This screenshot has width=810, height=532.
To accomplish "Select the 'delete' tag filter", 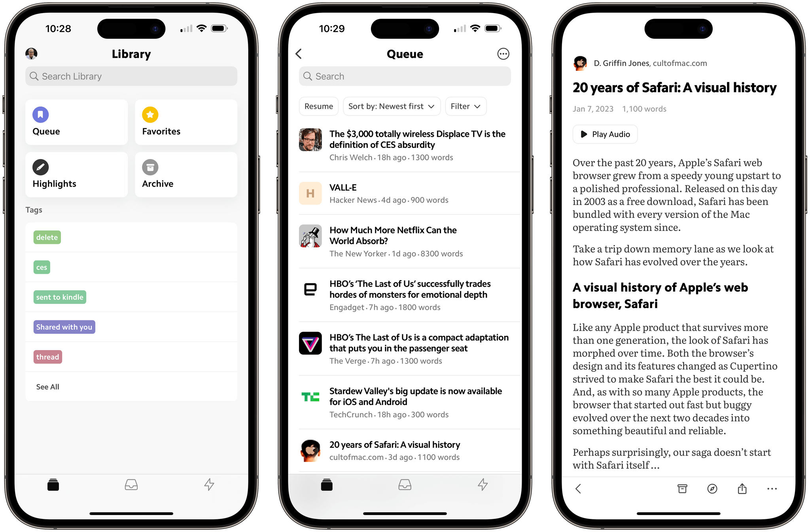I will click(x=46, y=237).
